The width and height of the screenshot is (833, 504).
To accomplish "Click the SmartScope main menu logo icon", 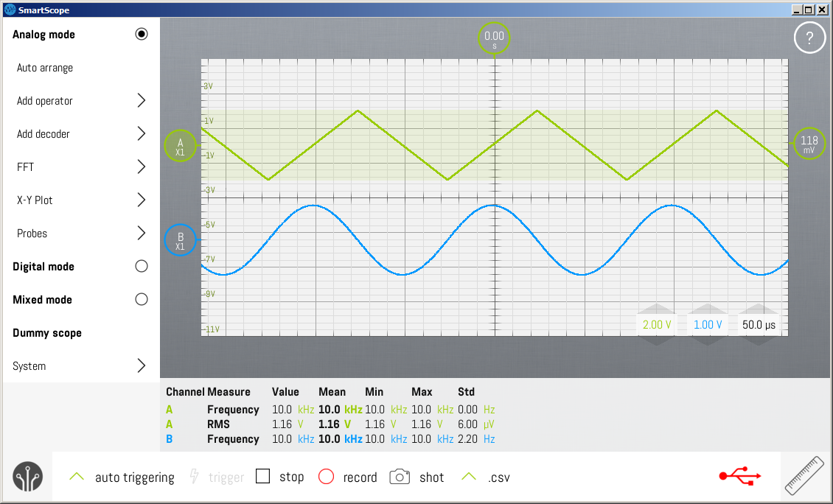I will 27,477.
